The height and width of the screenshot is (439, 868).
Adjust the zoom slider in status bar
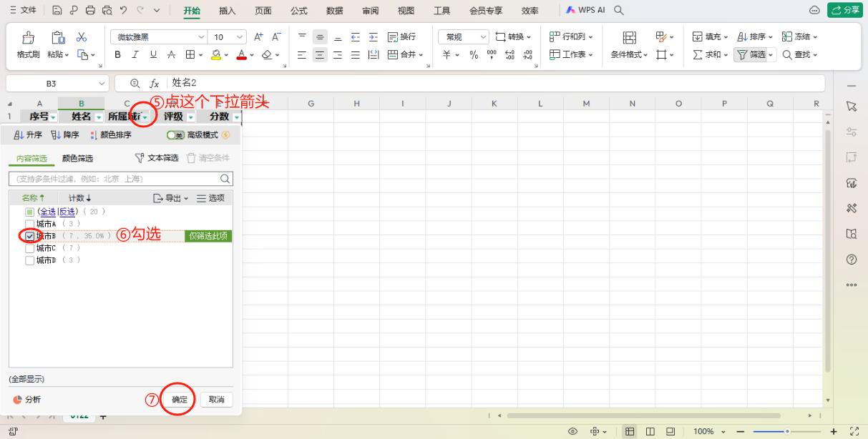787,432
